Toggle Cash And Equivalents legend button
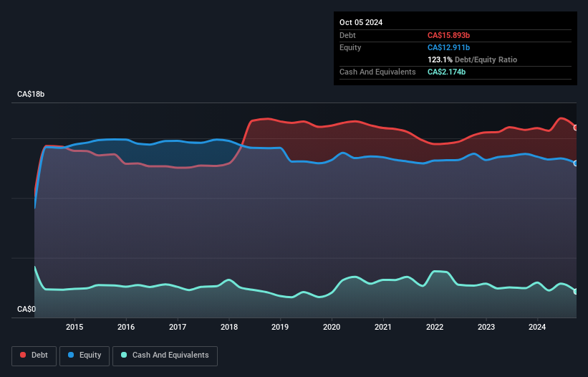 [x=165, y=355]
